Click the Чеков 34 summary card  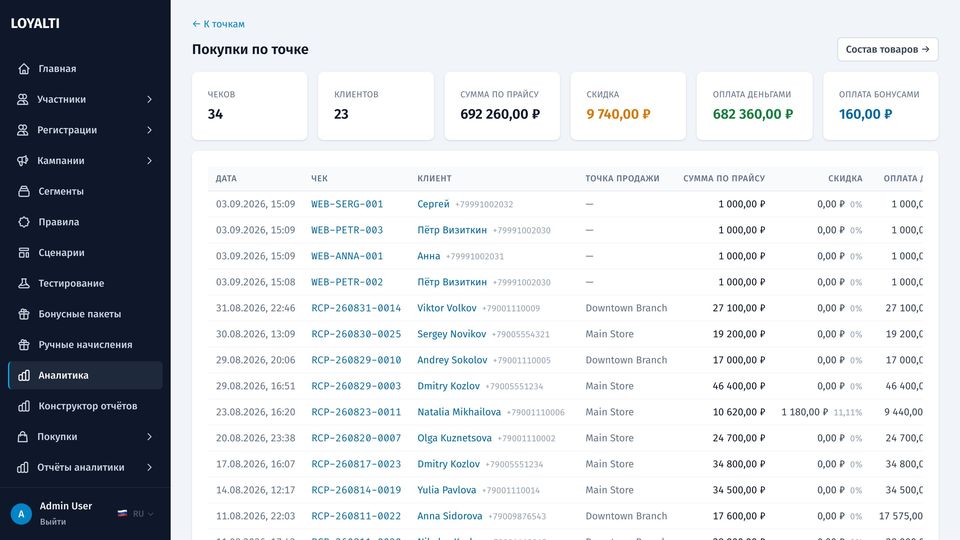[250, 106]
